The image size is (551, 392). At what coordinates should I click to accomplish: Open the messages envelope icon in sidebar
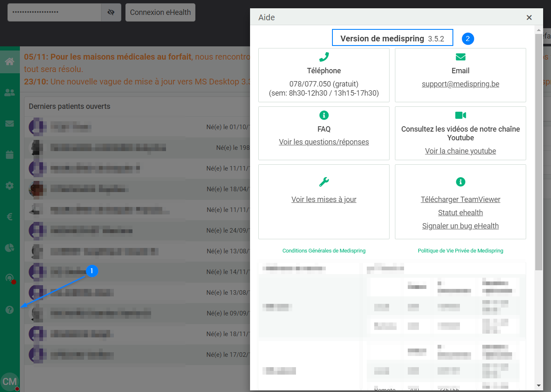pyautogui.click(x=10, y=124)
